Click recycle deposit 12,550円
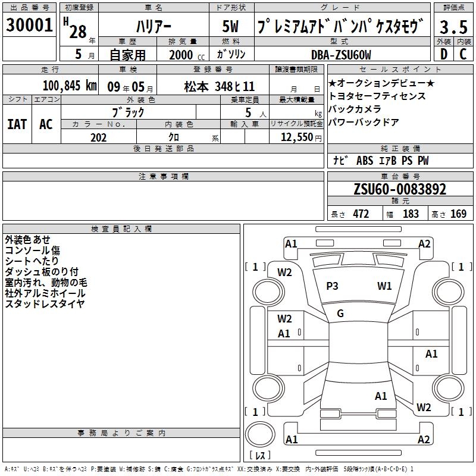 tap(301, 137)
